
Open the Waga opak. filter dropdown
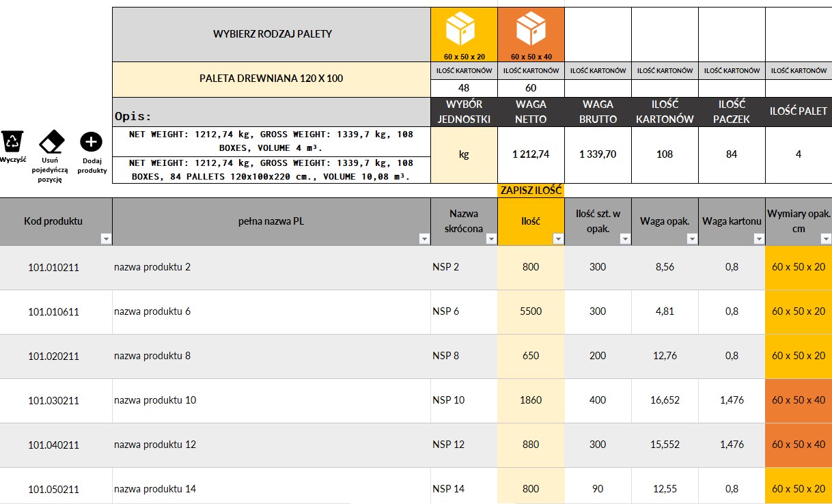pos(692,238)
